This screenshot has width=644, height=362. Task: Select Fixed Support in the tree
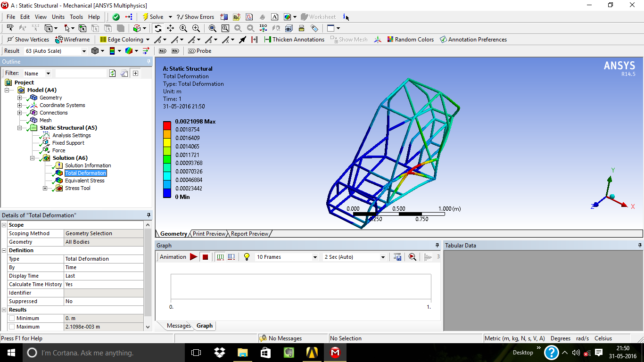[68, 143]
